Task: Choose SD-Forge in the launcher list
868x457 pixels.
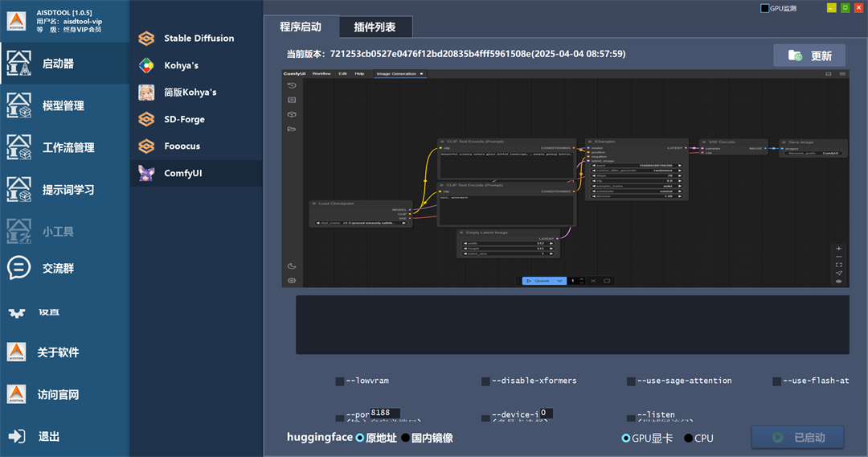Action: (184, 119)
